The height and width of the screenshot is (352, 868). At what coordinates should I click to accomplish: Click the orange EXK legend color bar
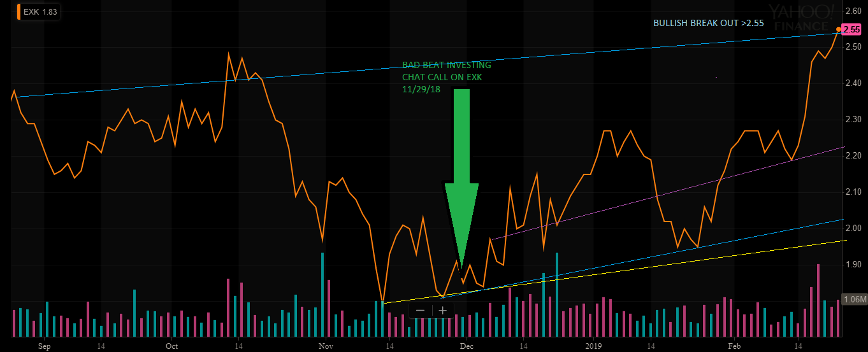pyautogui.click(x=19, y=12)
